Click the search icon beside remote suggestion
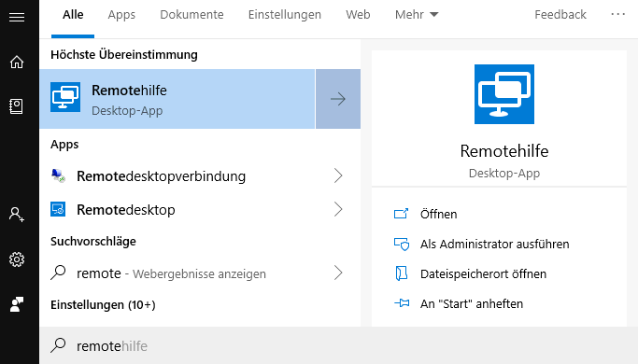Viewport: 638px width, 364px height. [x=58, y=273]
